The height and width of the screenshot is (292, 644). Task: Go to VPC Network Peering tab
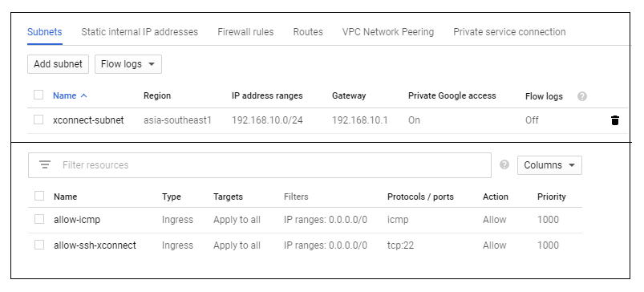click(388, 32)
